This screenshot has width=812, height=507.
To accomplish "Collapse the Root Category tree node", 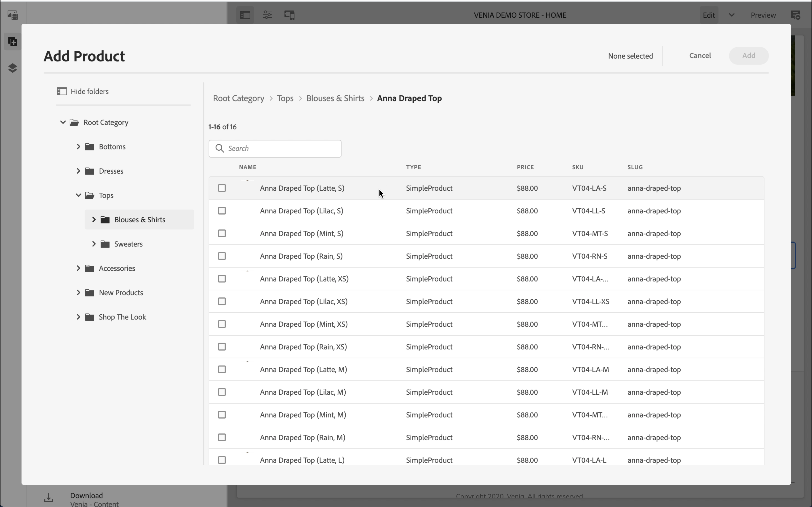I will coord(63,122).
